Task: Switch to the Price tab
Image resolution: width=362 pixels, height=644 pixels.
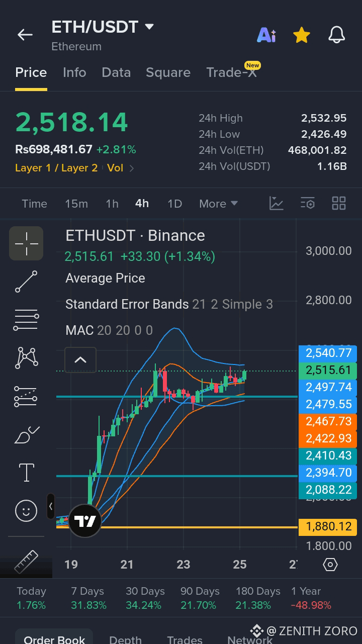Action: [31, 72]
